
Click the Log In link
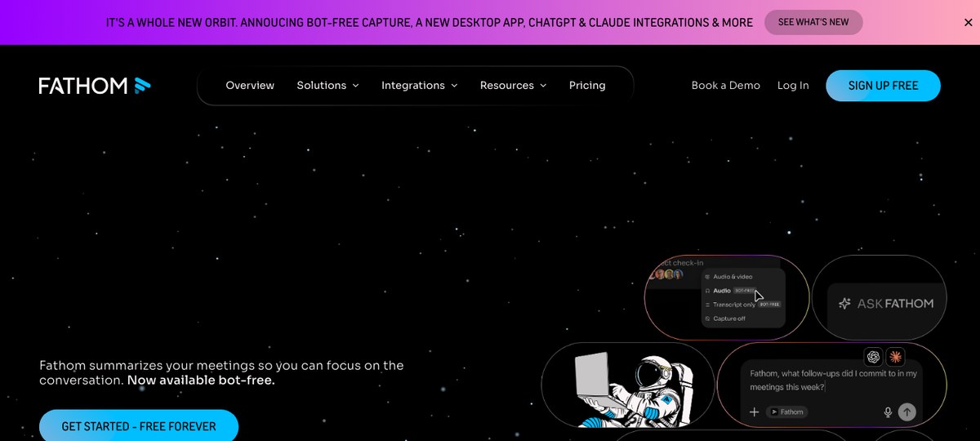(793, 85)
